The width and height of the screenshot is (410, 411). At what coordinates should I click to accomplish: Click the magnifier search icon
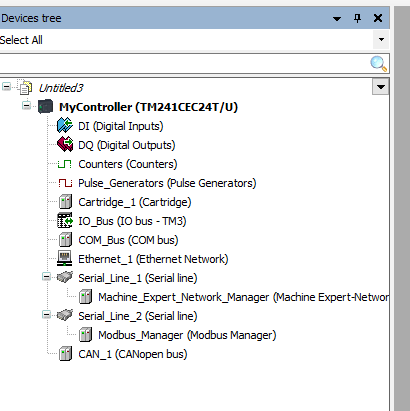[379, 64]
